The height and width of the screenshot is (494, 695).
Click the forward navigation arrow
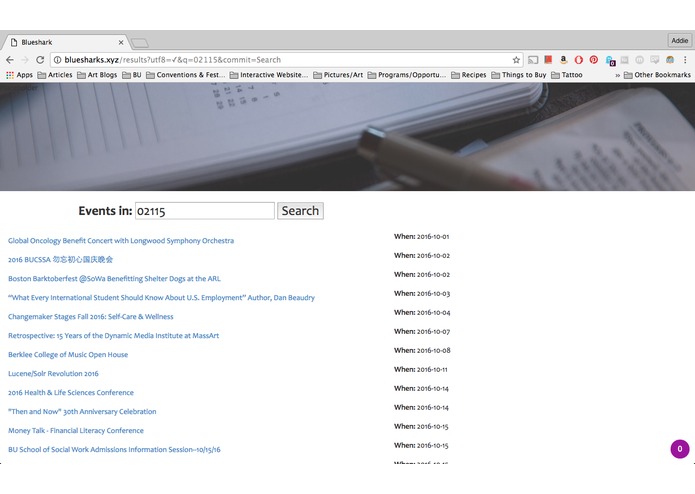coord(25,60)
